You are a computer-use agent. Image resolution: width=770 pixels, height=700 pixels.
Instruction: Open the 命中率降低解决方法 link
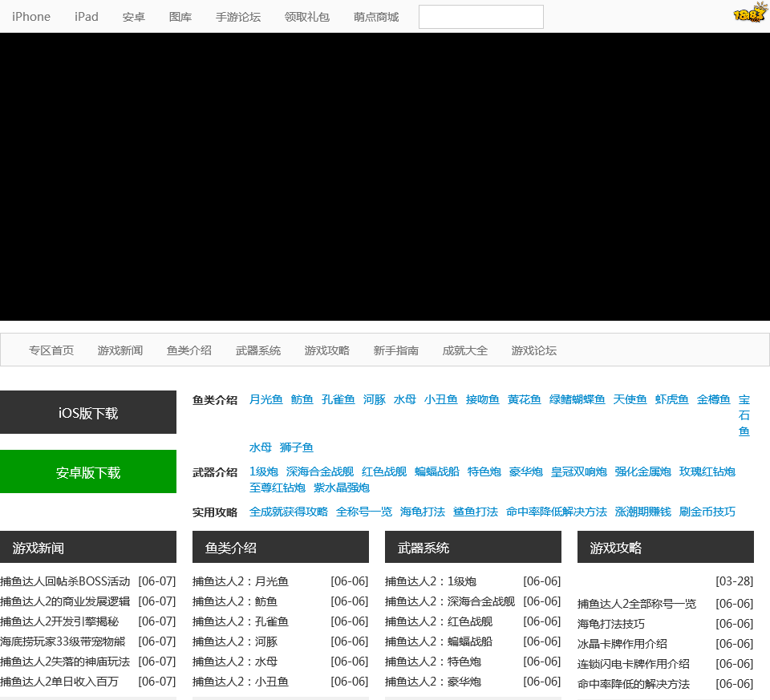pos(557,512)
